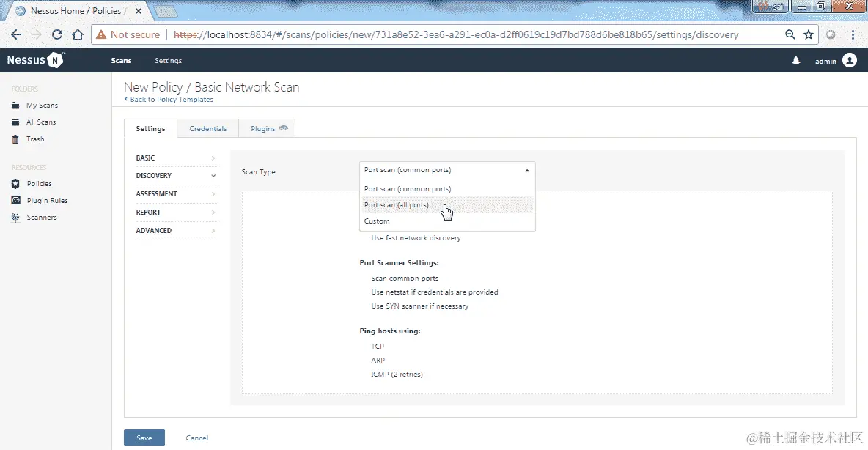Viewport: 868px width, 450px height.
Task: Click the 'ARP' ping entry
Action: click(378, 361)
